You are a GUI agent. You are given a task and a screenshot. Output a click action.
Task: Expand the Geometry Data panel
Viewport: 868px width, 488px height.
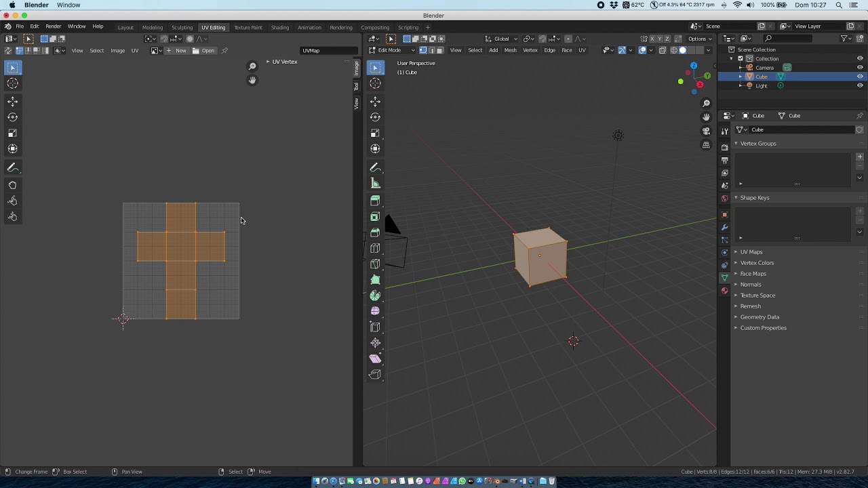tap(759, 317)
